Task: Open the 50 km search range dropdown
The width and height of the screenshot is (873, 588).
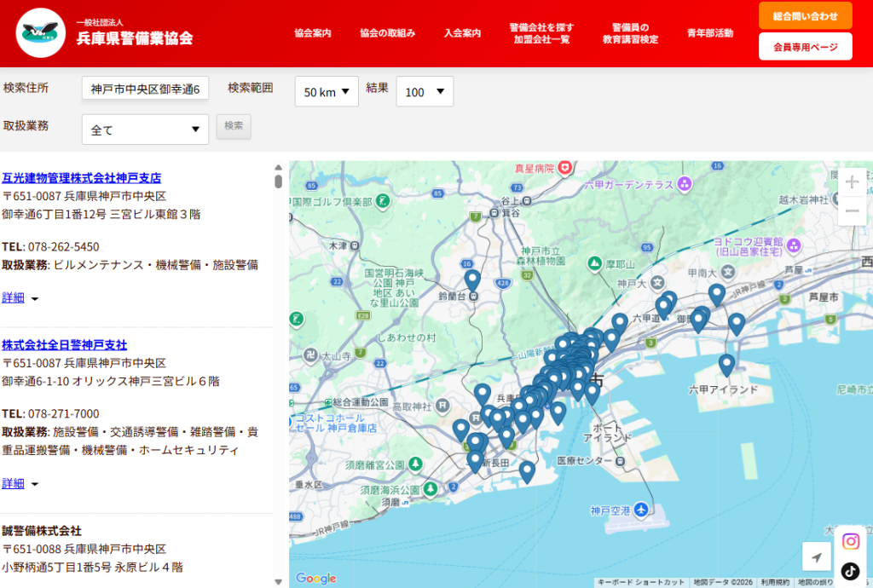Action: tap(327, 92)
